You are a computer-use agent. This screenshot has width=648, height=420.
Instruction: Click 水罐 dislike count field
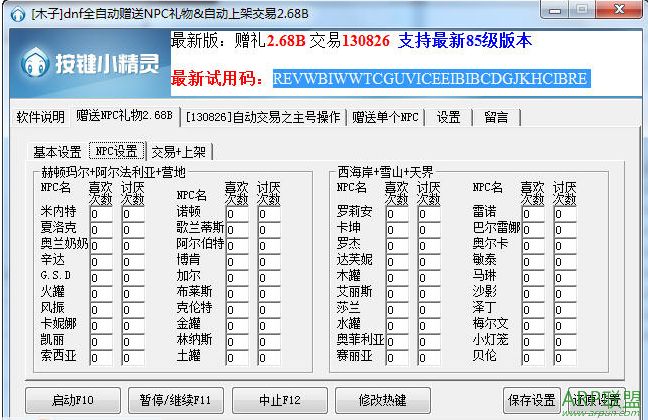pyautogui.click(x=429, y=326)
